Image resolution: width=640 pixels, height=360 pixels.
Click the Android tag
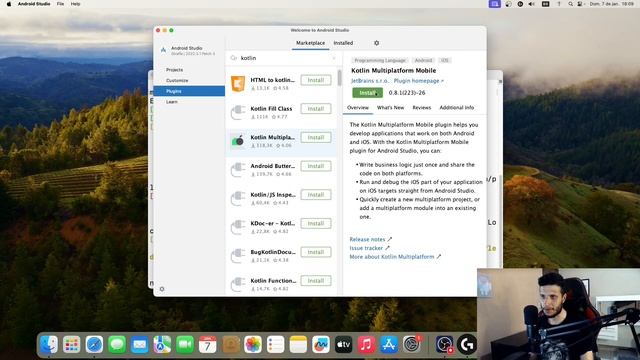[423, 60]
